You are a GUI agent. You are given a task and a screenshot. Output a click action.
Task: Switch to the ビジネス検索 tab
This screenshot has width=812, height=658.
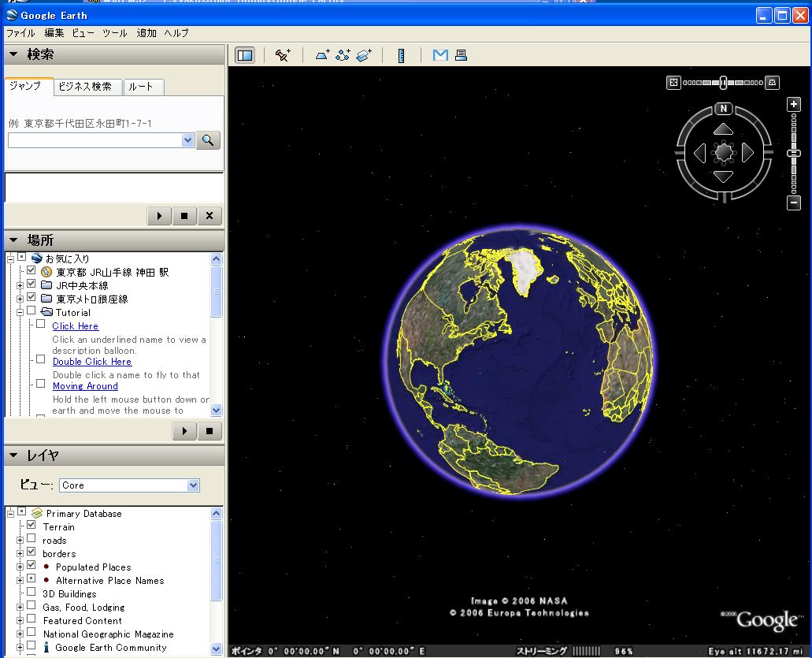point(87,87)
